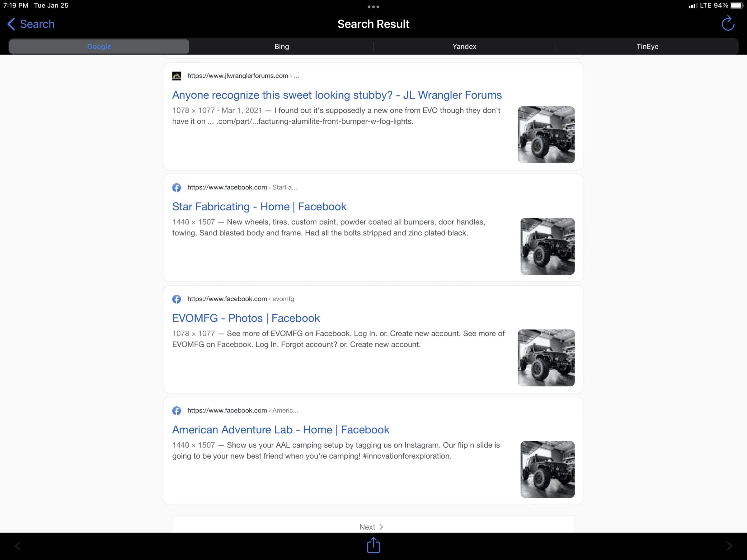747x560 pixels.
Task: Open the Jeep thumbnail in Star Fabricating result
Action: coord(547,246)
